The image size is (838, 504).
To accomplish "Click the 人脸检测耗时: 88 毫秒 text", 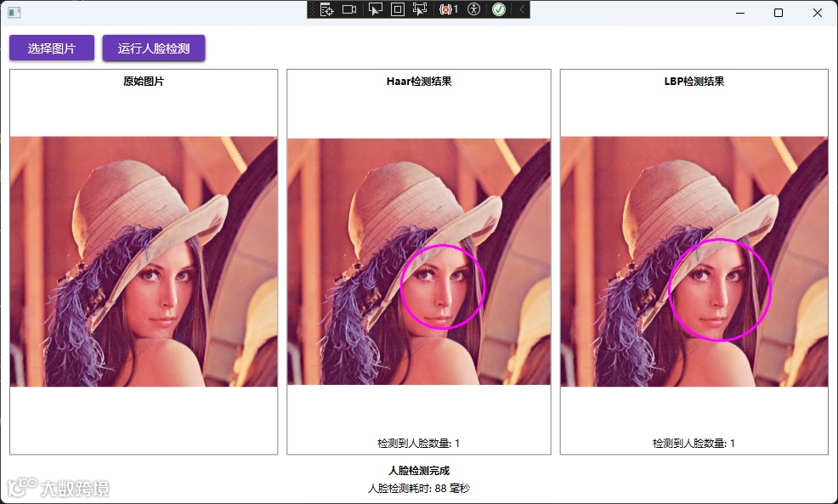I will coord(419,488).
